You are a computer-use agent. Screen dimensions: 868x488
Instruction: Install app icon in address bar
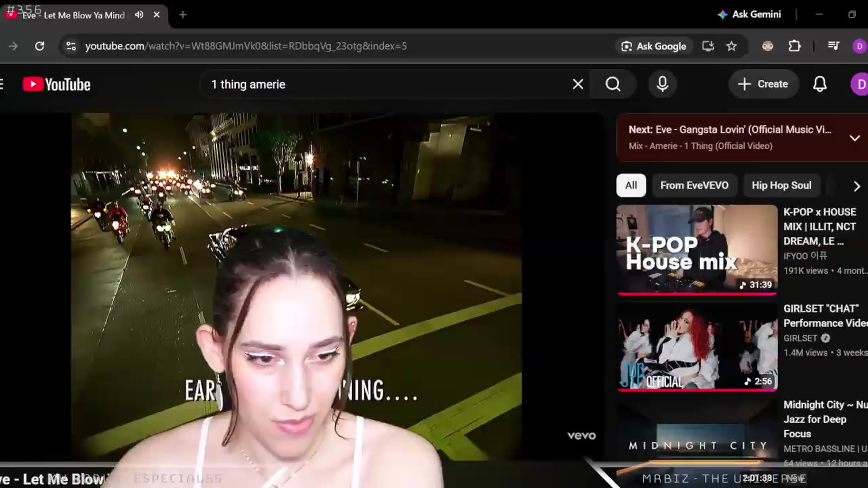(x=708, y=46)
